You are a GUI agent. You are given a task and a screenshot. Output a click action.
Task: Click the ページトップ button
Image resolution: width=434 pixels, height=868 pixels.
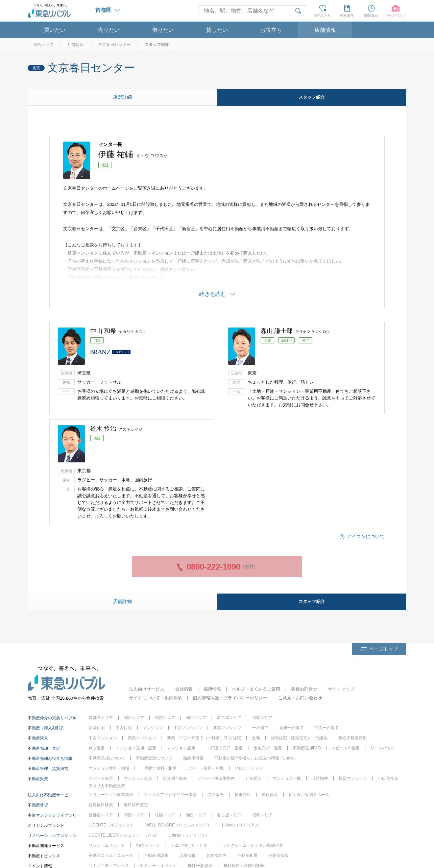(379, 649)
